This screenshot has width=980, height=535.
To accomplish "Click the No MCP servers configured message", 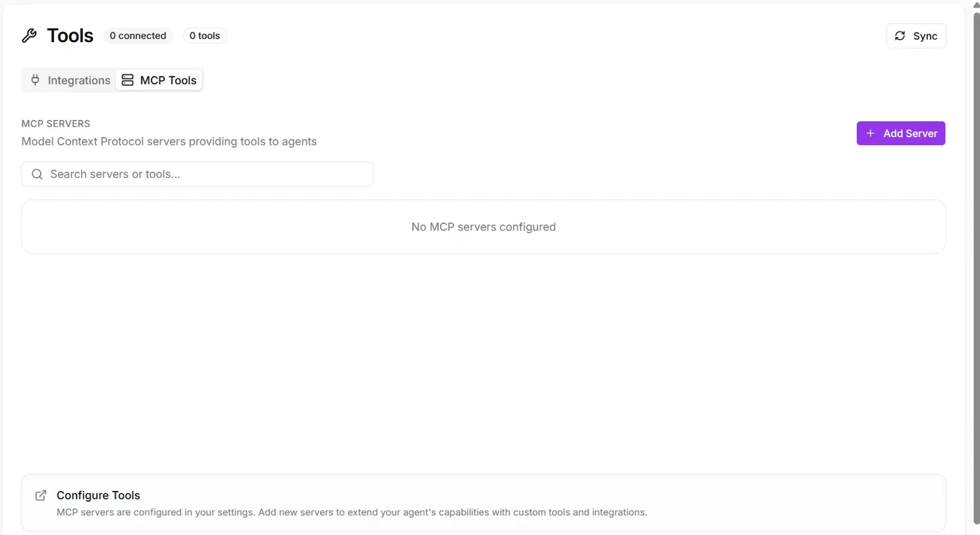I will click(483, 227).
